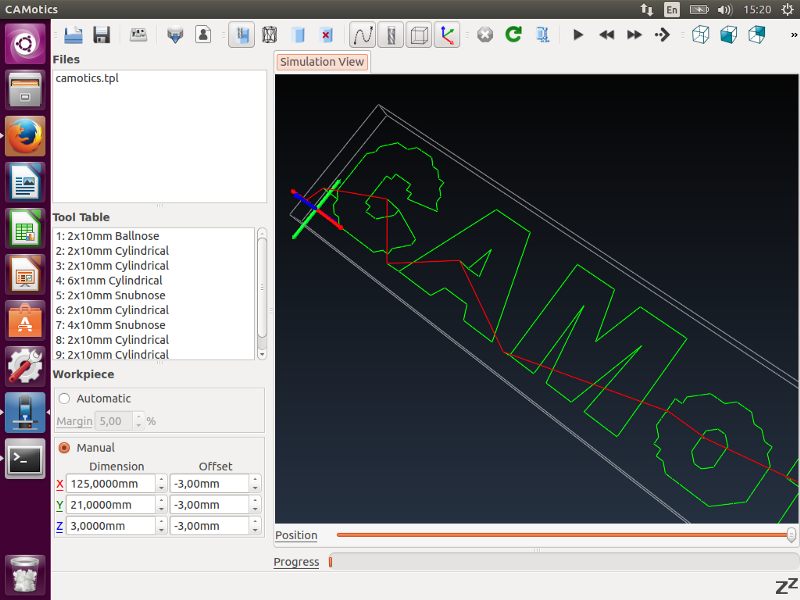Toggle the wireframe surface display icon
Image resolution: width=800 pixels, height=600 pixels.
click(269, 35)
